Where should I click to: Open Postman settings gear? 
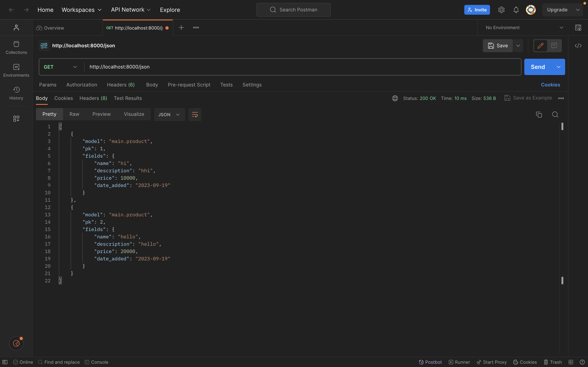(501, 10)
